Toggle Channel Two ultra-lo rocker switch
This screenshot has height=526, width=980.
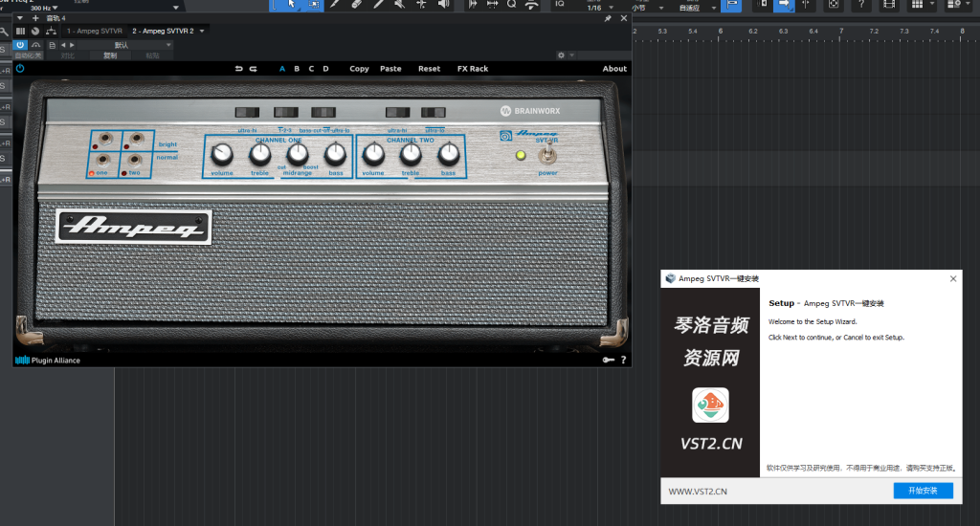[x=434, y=113]
